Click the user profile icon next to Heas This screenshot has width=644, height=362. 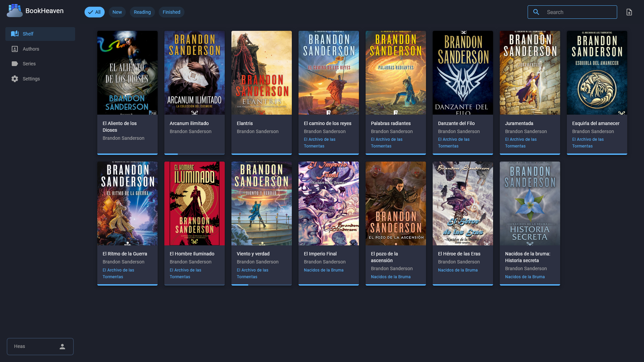[x=62, y=347]
